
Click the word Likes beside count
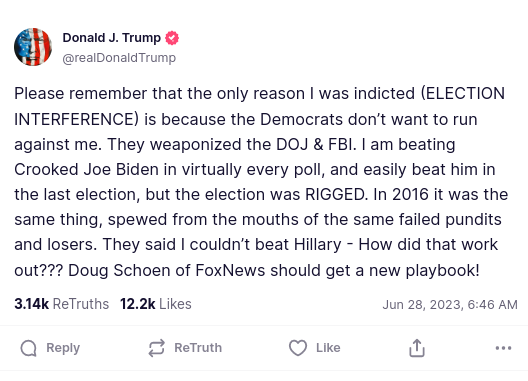click(175, 304)
